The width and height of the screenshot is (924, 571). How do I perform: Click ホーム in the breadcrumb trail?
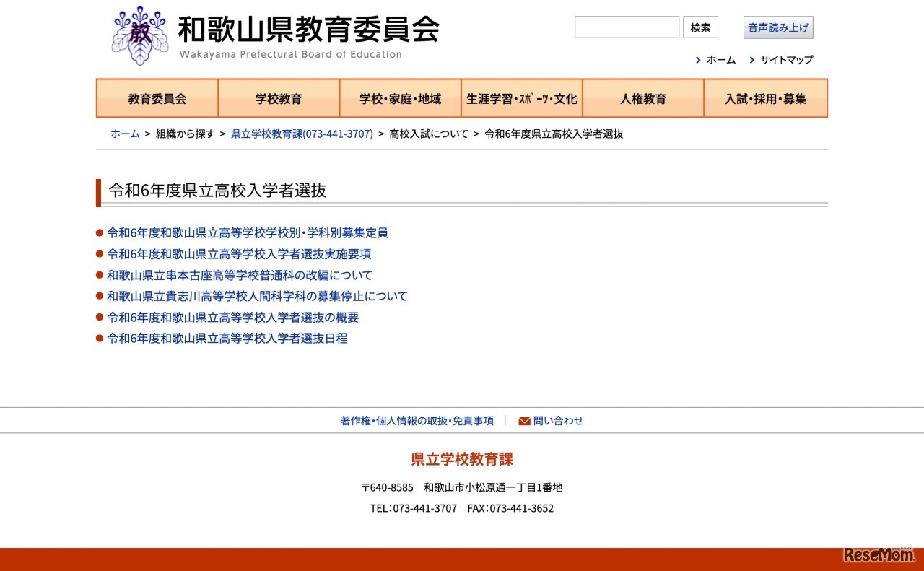point(125,134)
